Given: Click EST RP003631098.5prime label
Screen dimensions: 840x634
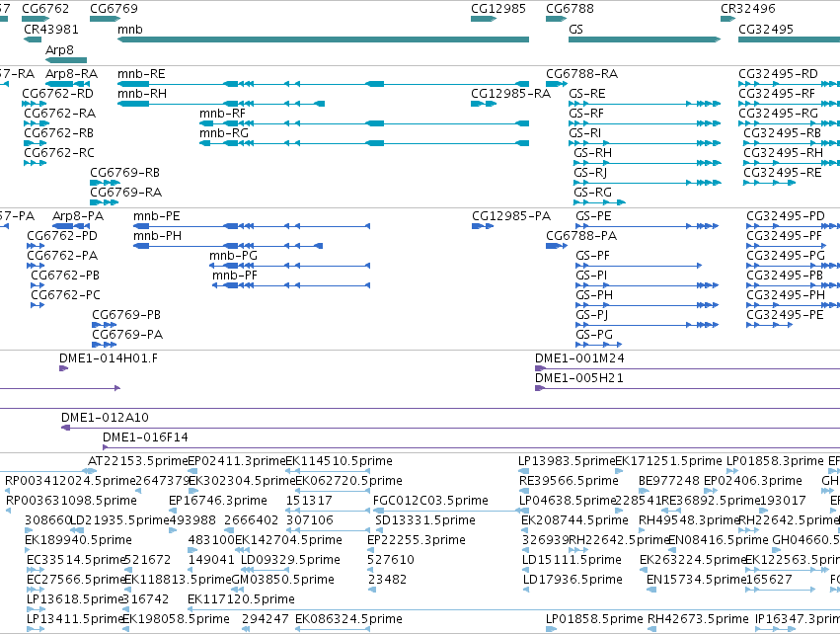Looking at the screenshot, I should point(71,501).
